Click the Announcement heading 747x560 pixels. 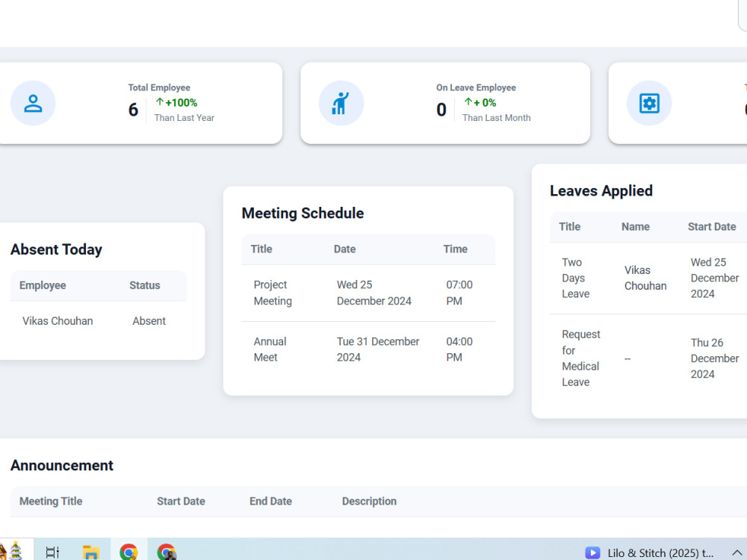pos(62,466)
